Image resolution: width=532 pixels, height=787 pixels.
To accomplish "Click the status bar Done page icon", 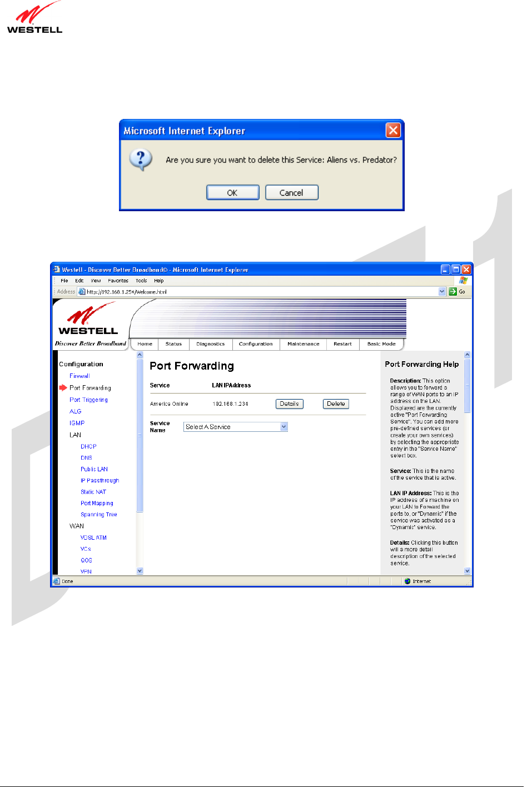I will [56, 581].
